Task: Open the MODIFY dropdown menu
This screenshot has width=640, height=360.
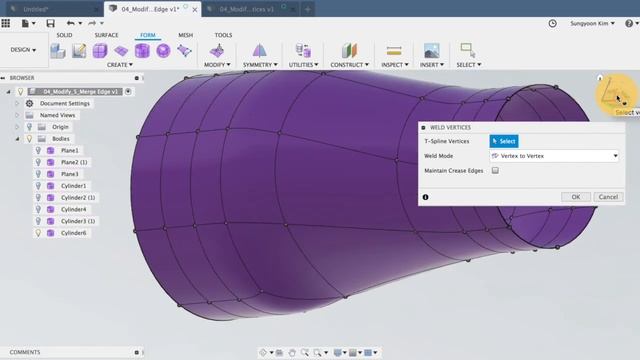Action: (217, 65)
